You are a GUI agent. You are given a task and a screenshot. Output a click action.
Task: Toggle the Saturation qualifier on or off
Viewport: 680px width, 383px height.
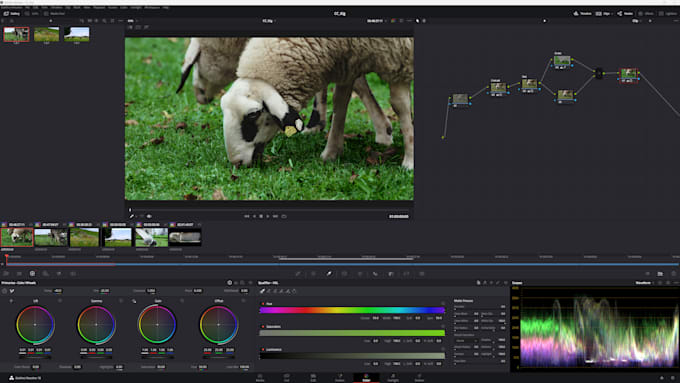pos(263,327)
